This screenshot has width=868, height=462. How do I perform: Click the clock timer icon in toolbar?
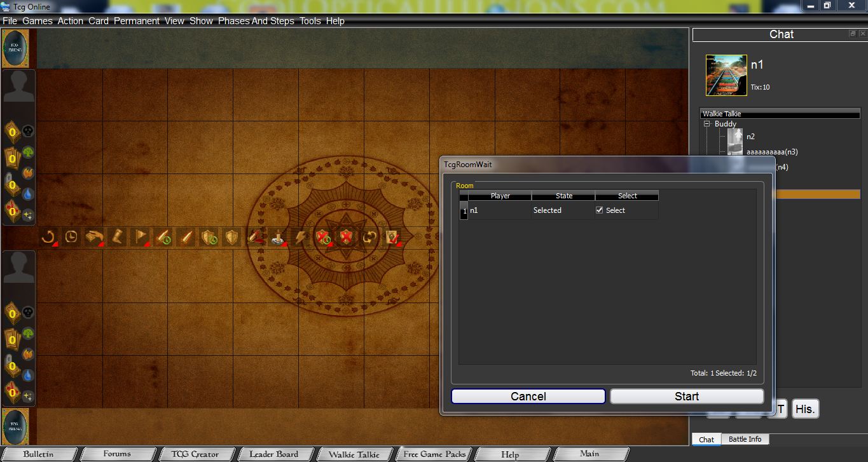(x=71, y=237)
